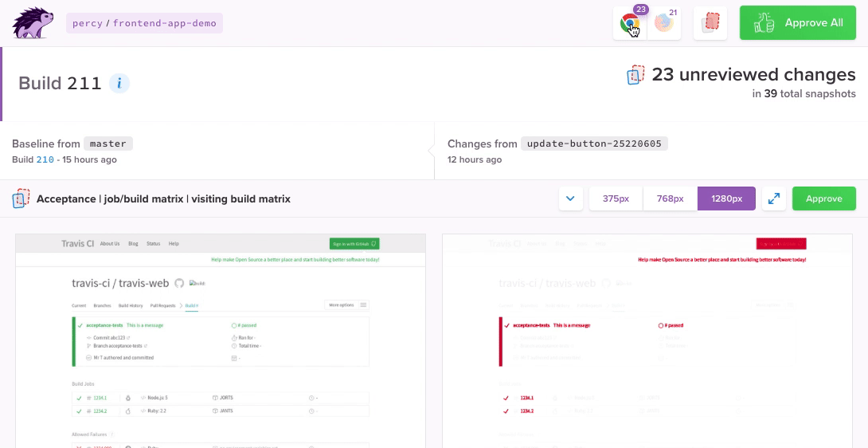
Task: Click the Approve All button
Action: tap(798, 23)
